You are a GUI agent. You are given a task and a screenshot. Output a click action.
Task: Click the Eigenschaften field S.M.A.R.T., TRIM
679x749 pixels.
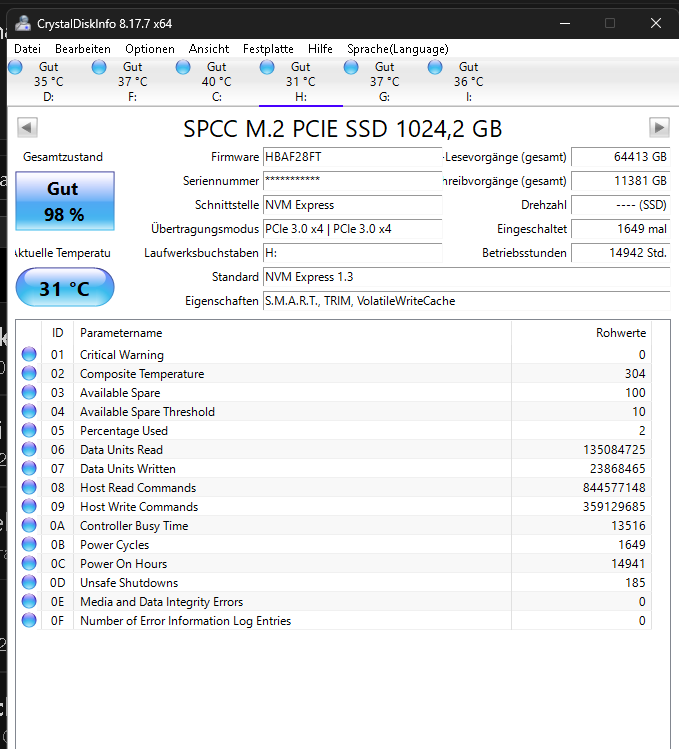point(466,301)
